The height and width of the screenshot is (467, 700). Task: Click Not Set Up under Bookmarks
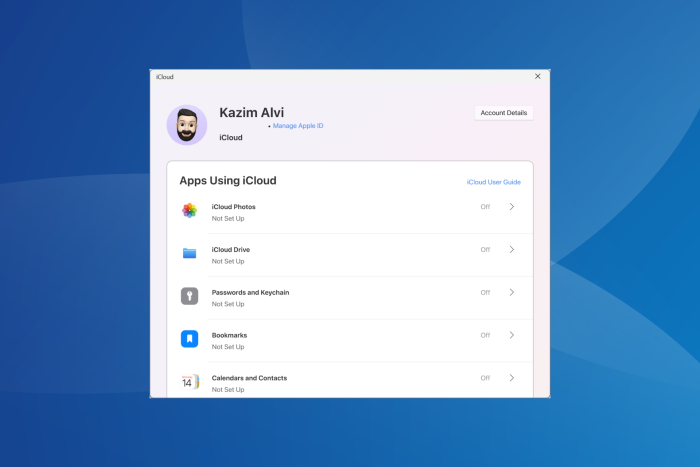(x=228, y=347)
